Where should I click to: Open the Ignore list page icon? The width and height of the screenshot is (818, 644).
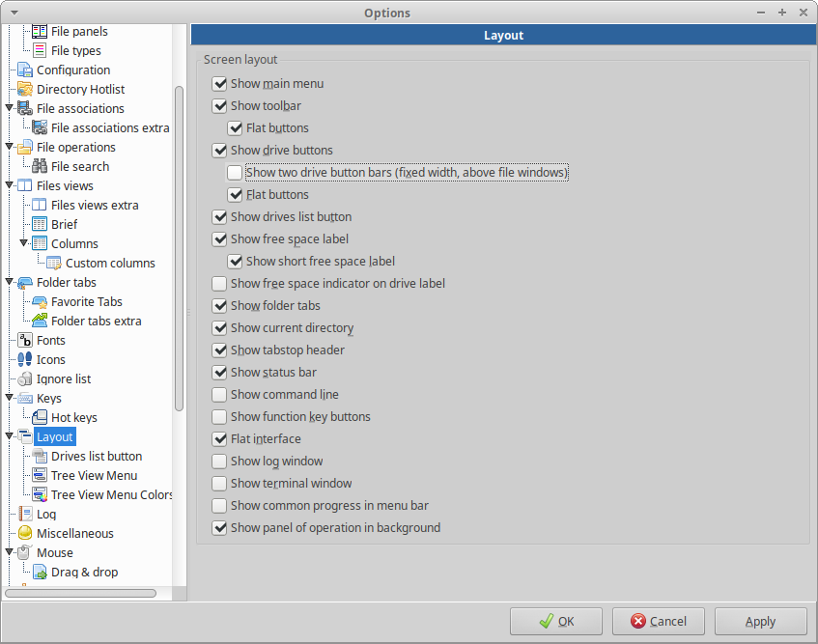[24, 378]
